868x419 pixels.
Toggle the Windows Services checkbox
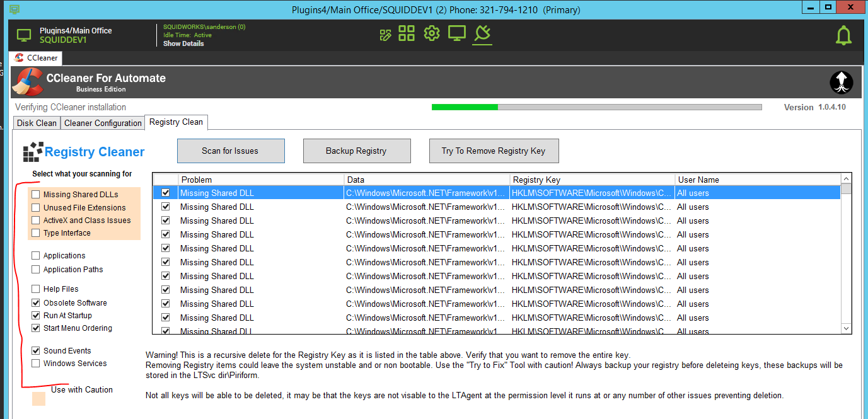[x=36, y=364]
